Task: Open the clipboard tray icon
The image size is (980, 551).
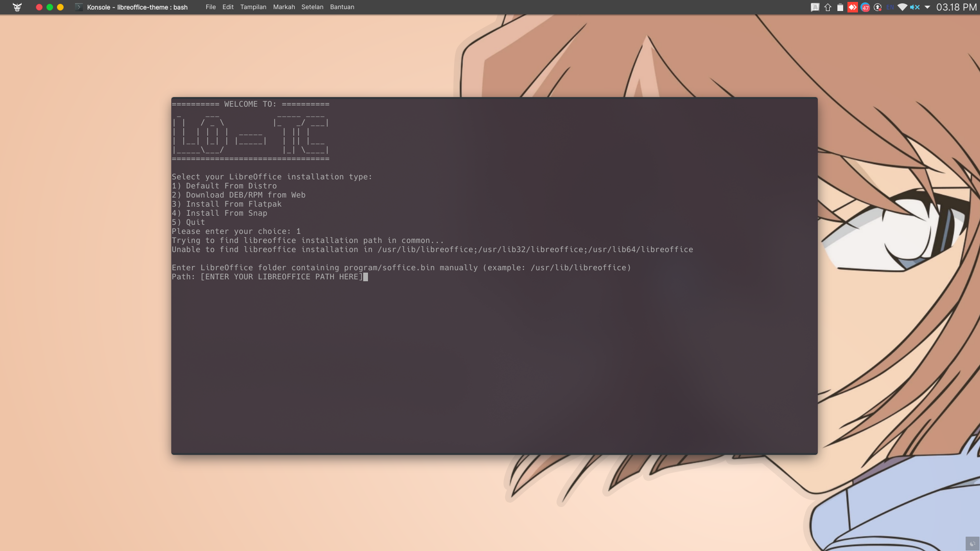Action: coord(840,7)
